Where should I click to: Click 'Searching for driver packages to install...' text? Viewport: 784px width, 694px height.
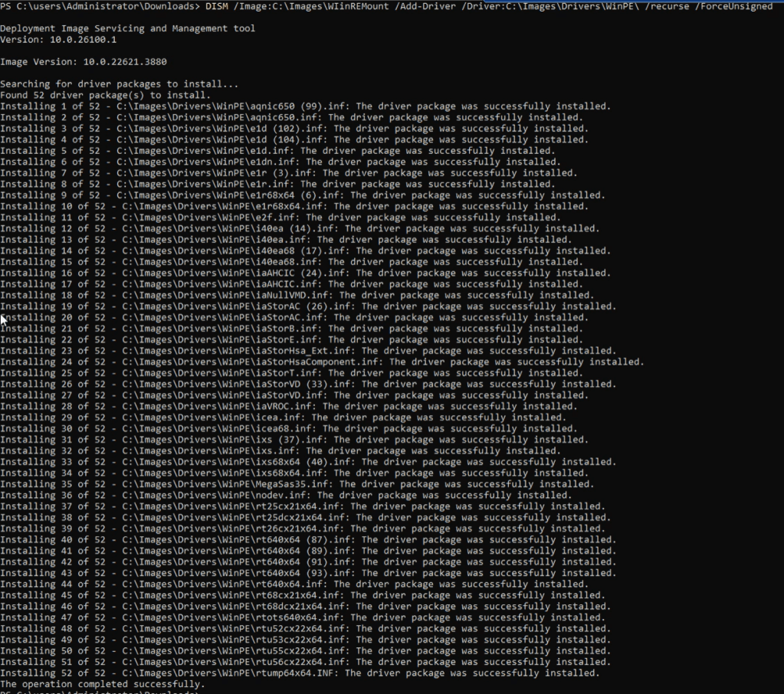(120, 84)
